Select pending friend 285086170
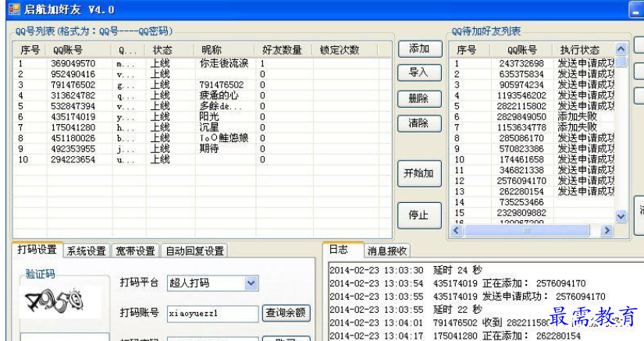This screenshot has width=644, height=341. point(532,138)
